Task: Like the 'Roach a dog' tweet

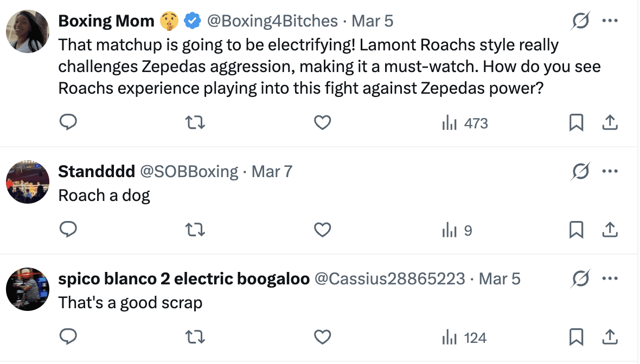Action: 323,231
